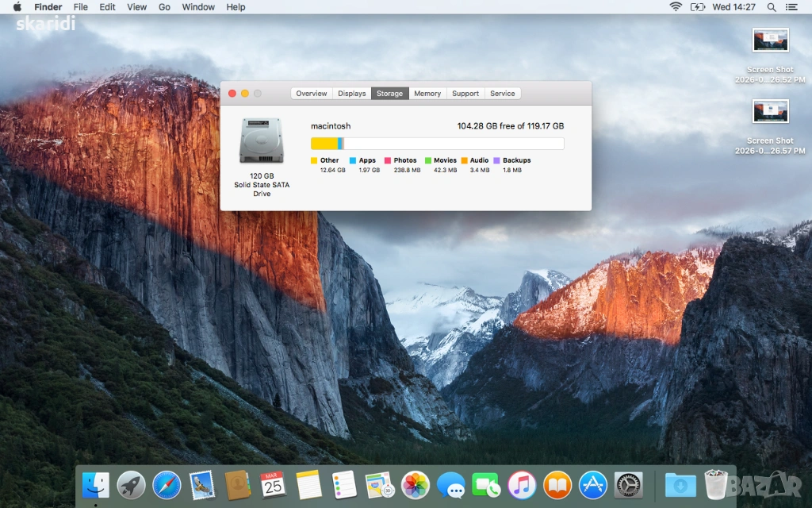Image resolution: width=812 pixels, height=508 pixels.
Task: Launch System Preferences gear icon
Action: 628,484
